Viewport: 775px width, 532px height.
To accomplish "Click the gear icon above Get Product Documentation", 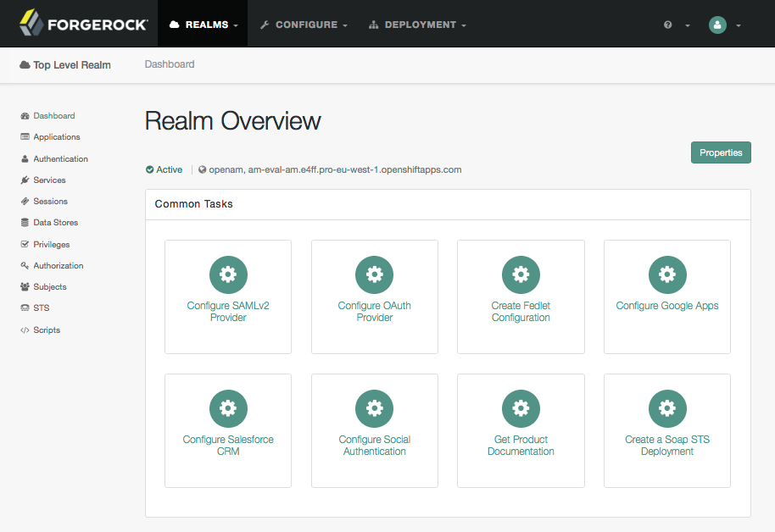I will pos(521,407).
